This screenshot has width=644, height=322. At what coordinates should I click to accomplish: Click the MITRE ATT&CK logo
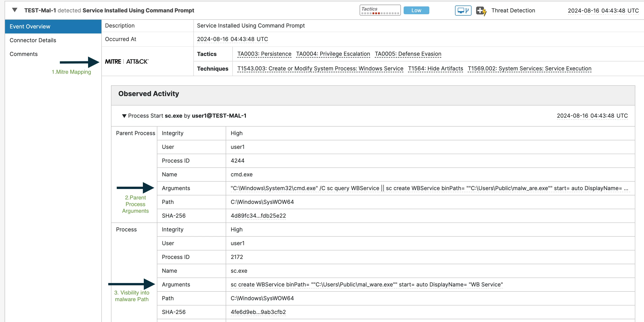click(x=127, y=61)
